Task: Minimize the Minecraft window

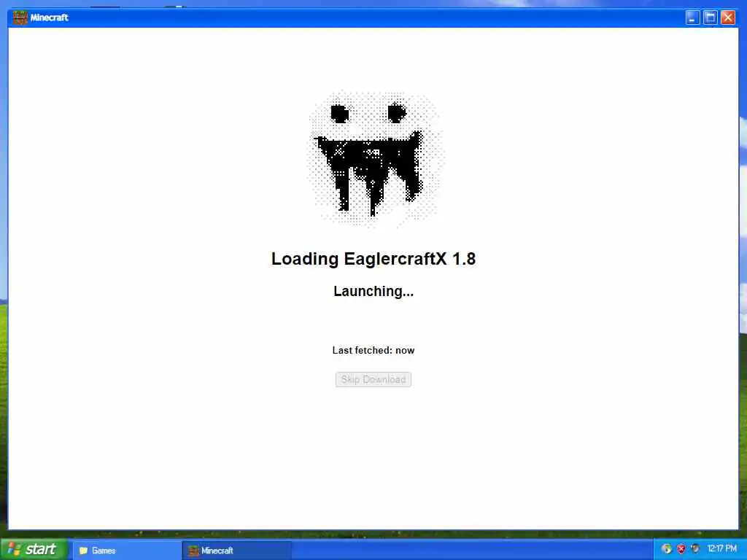Action: [692, 17]
